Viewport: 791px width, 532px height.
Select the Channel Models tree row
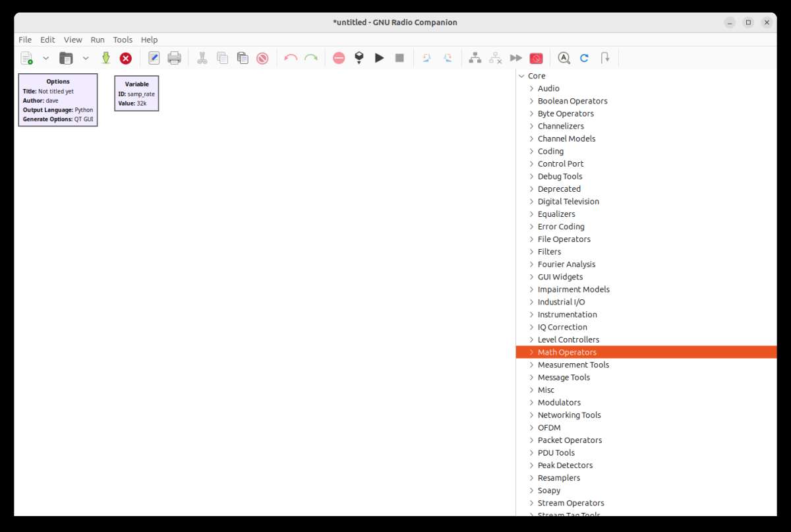point(646,138)
